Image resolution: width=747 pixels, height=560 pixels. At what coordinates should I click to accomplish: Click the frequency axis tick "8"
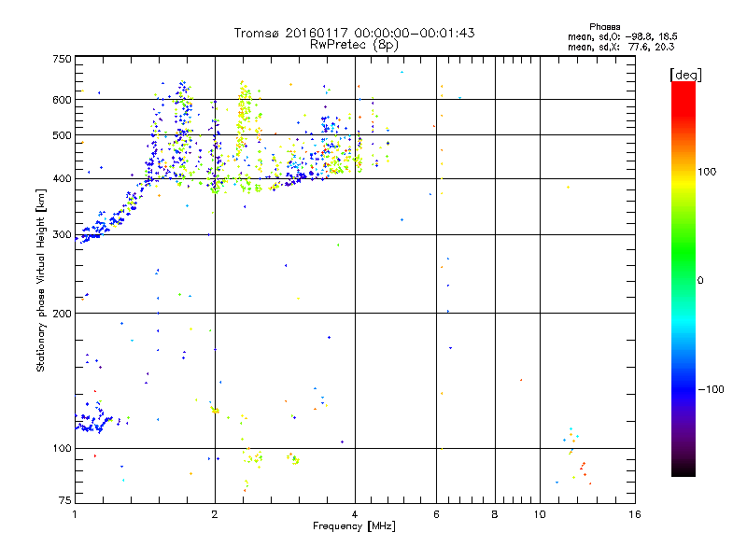point(495,514)
